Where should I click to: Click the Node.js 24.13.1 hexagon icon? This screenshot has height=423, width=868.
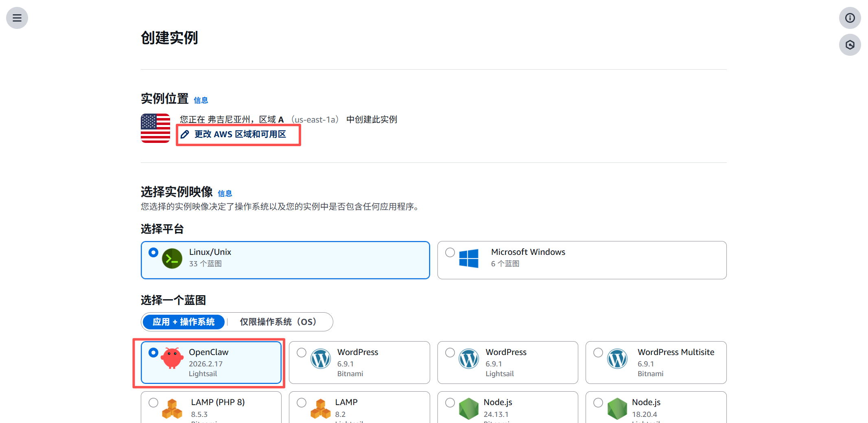[x=469, y=409]
